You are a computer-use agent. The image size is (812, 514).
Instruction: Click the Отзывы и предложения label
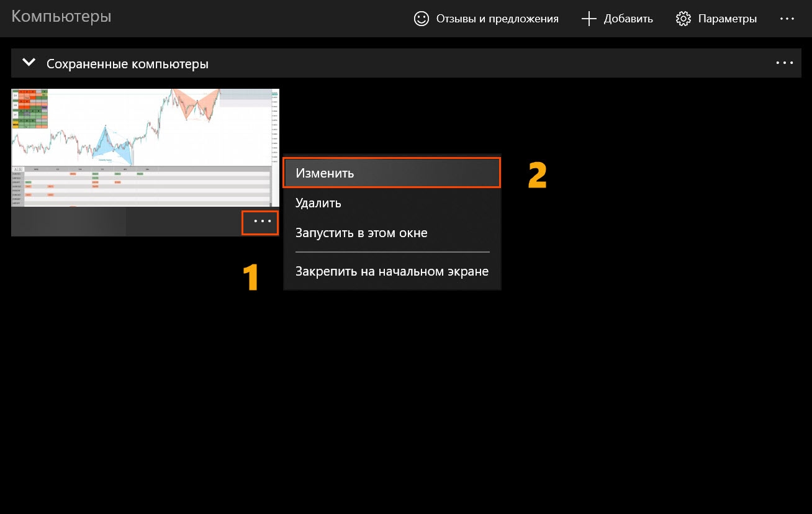point(497,19)
